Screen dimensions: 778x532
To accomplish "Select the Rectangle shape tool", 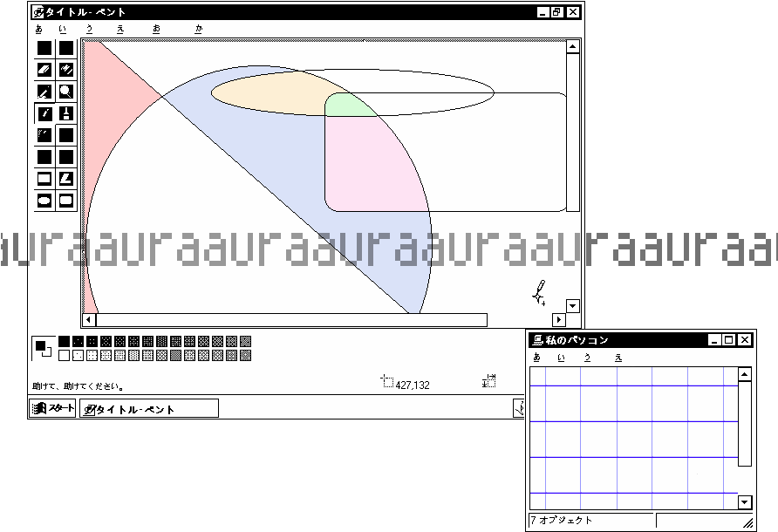I will coord(44,179).
